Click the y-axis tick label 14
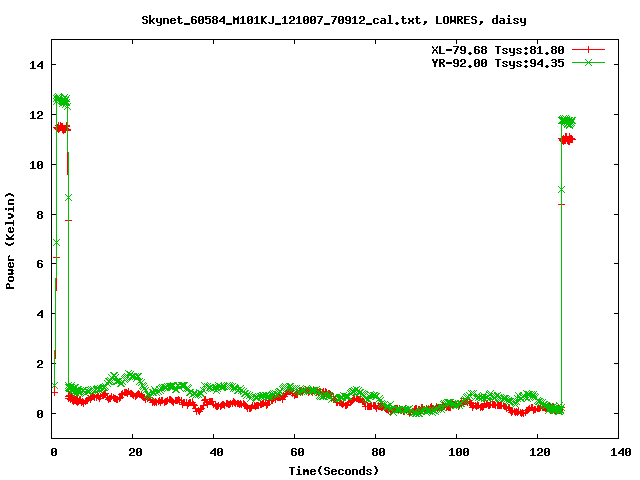This screenshot has width=640, height=480. tap(37, 64)
